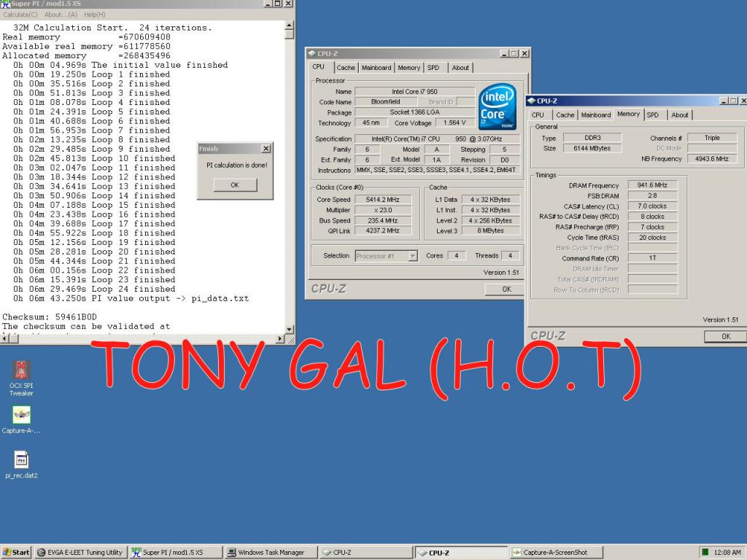The height and width of the screenshot is (560, 747).
Task: Open the Help(H) menu in Super PI
Action: tap(94, 15)
